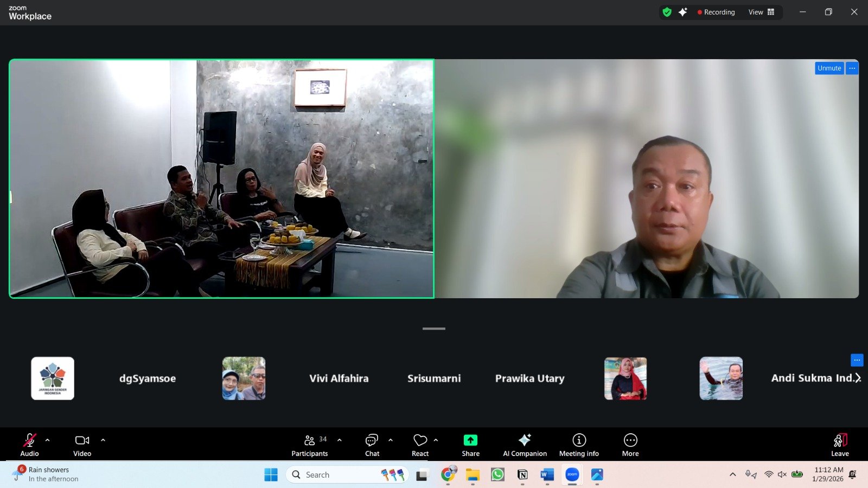Open the View layout menu
868x488 pixels.
pos(762,12)
